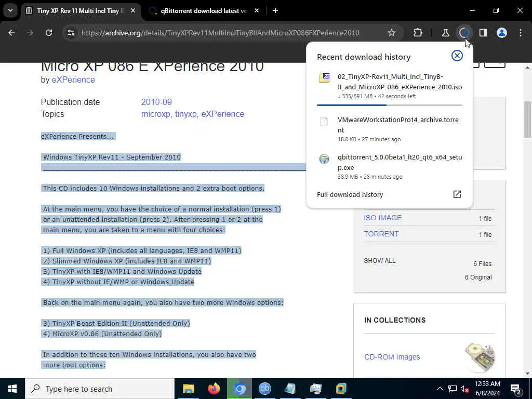
Task: Close the Tiny XP Rev 11 tab
Action: tap(133, 11)
